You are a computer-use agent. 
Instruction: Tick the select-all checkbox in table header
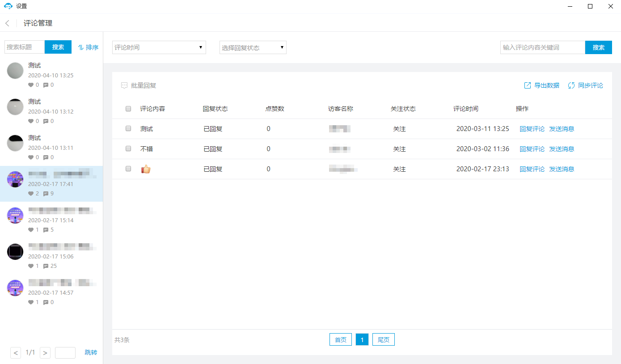pos(128,109)
